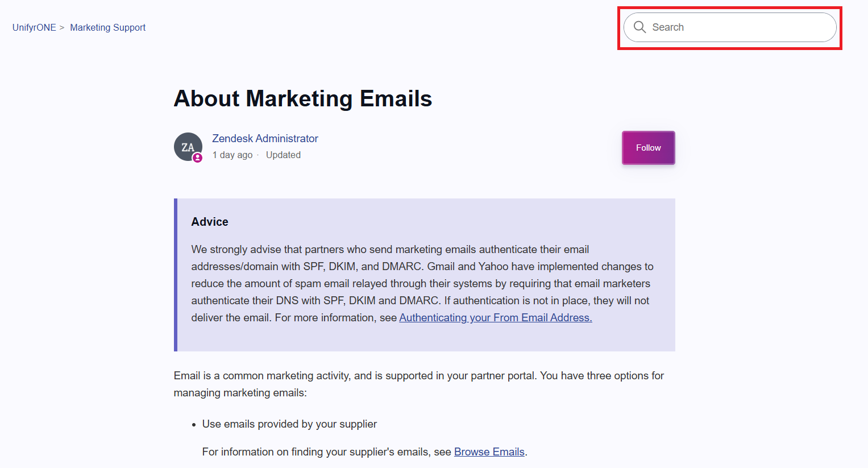The width and height of the screenshot is (868, 468).
Task: Click the ZA author avatar
Action: click(188, 147)
